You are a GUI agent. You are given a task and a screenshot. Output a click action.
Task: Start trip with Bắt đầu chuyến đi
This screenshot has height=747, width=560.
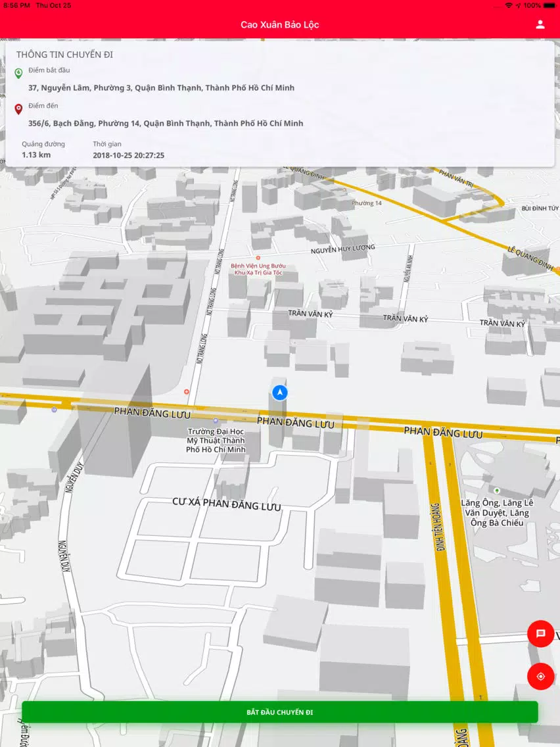click(280, 711)
